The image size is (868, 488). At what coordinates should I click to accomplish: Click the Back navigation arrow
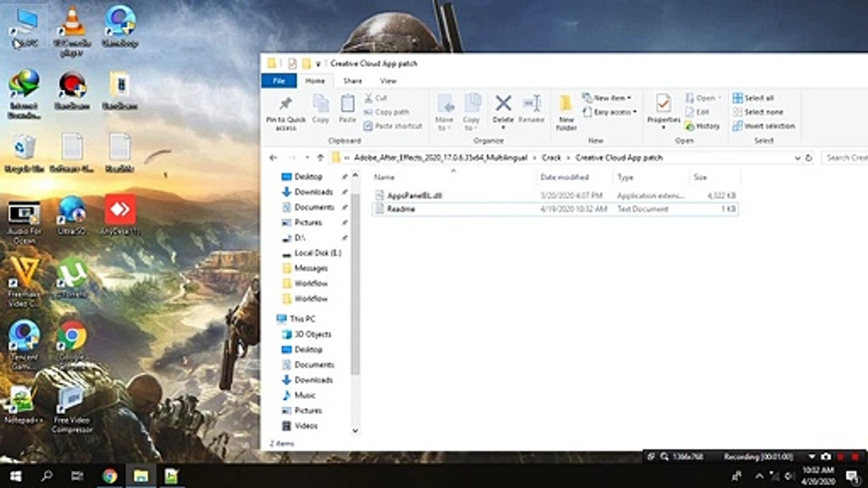point(273,157)
